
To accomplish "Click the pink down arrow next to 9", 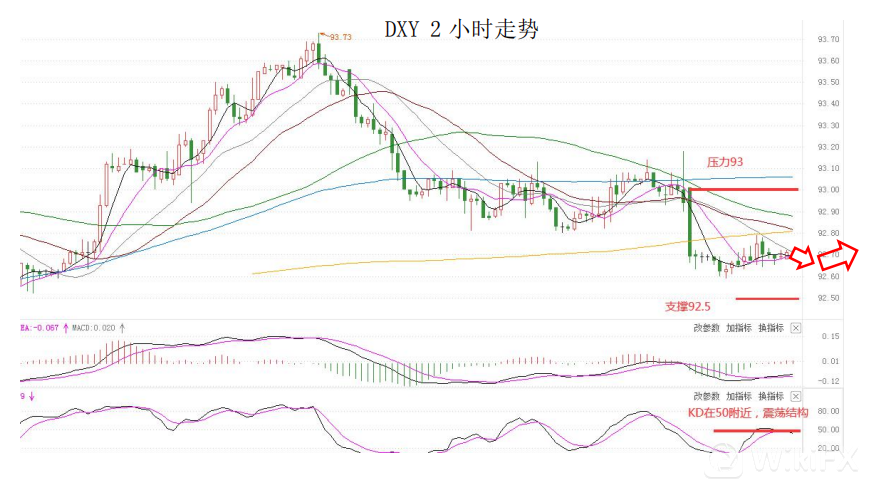I will pyautogui.click(x=32, y=396).
